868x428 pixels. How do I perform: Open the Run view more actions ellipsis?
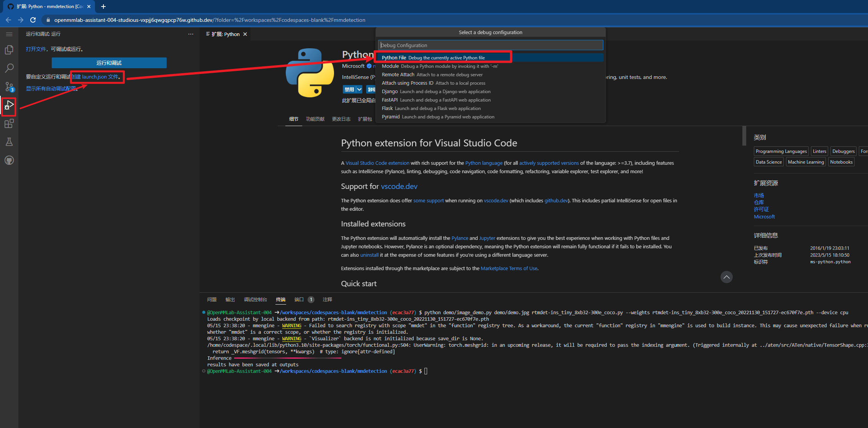coord(191,34)
